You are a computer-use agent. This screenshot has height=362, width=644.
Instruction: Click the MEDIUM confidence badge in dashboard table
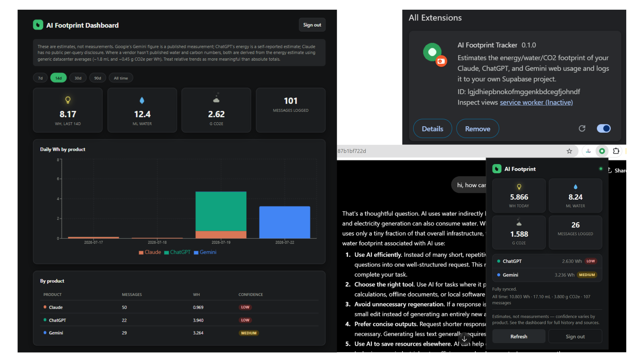pyautogui.click(x=249, y=333)
